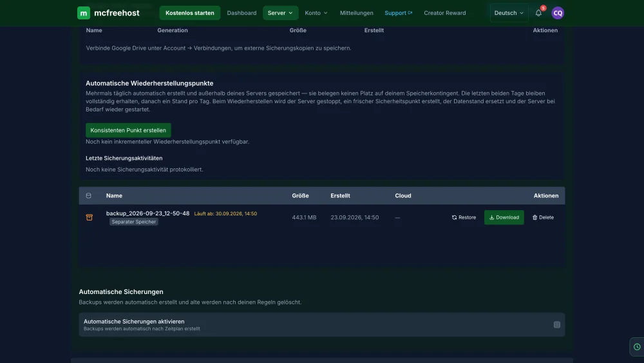Click the 'Cloud' column header

coord(403,195)
